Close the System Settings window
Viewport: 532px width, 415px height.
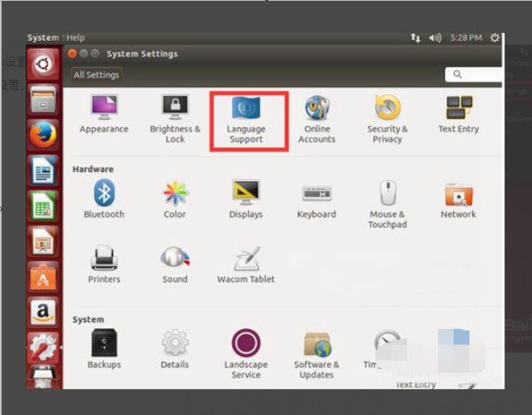pos(72,53)
